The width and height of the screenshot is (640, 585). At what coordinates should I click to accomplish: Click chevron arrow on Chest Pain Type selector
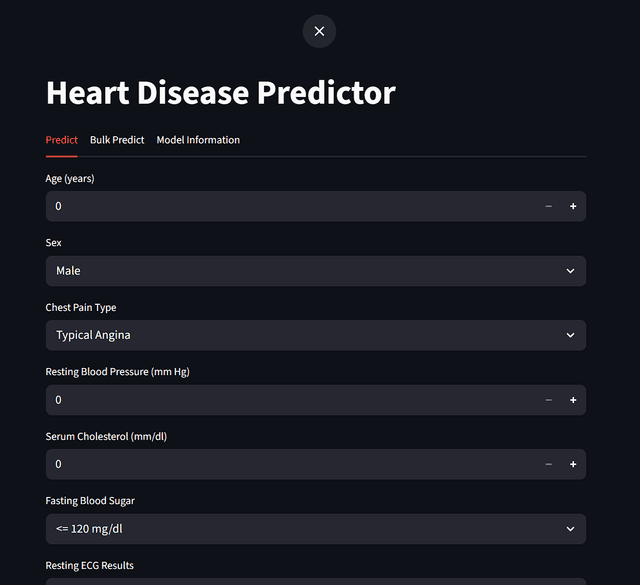tap(570, 335)
